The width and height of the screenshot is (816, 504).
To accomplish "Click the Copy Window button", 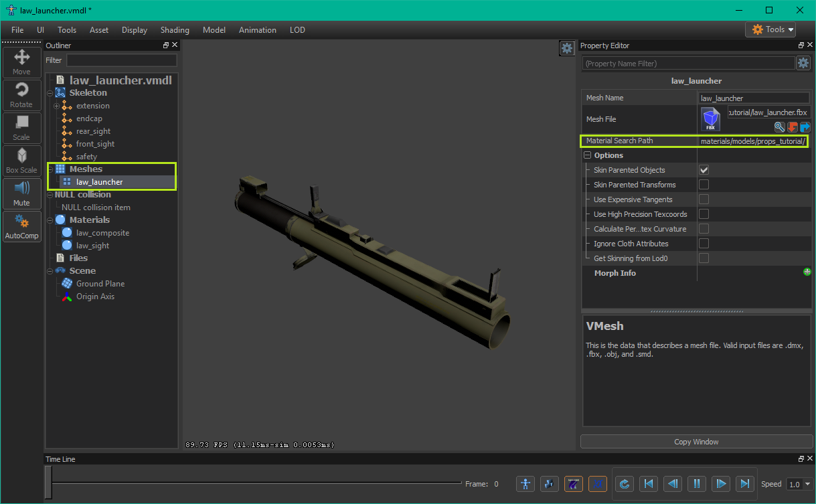I will [x=696, y=442].
